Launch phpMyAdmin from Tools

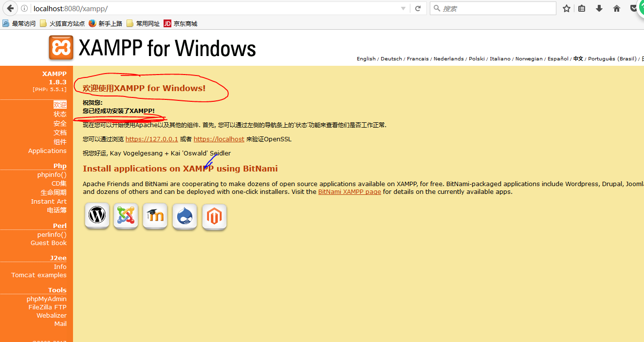click(x=47, y=299)
